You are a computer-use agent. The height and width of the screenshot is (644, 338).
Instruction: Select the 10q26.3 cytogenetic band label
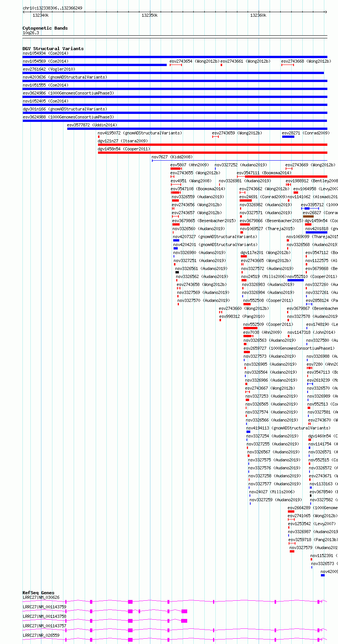[x=31, y=33]
